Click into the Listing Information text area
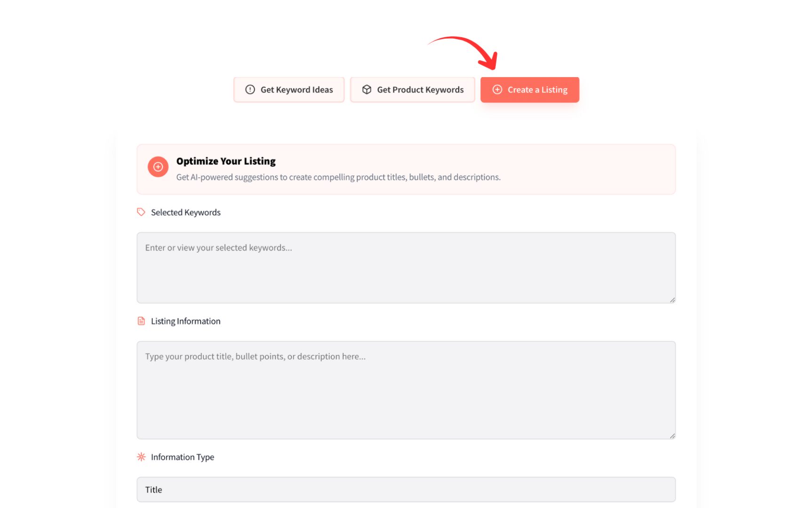Screen dimensions: 812x508 (406, 390)
